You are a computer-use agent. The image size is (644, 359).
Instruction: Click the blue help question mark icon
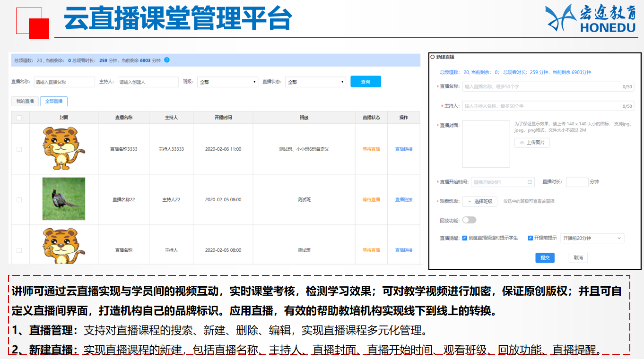click(x=167, y=60)
